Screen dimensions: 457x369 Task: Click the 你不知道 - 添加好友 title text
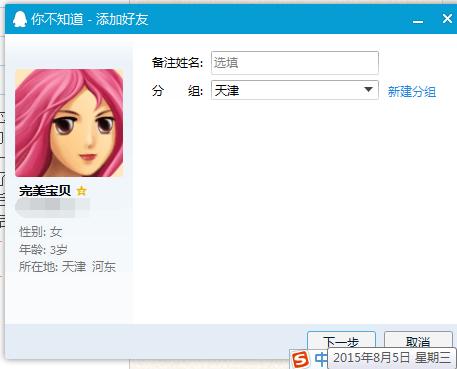point(90,19)
